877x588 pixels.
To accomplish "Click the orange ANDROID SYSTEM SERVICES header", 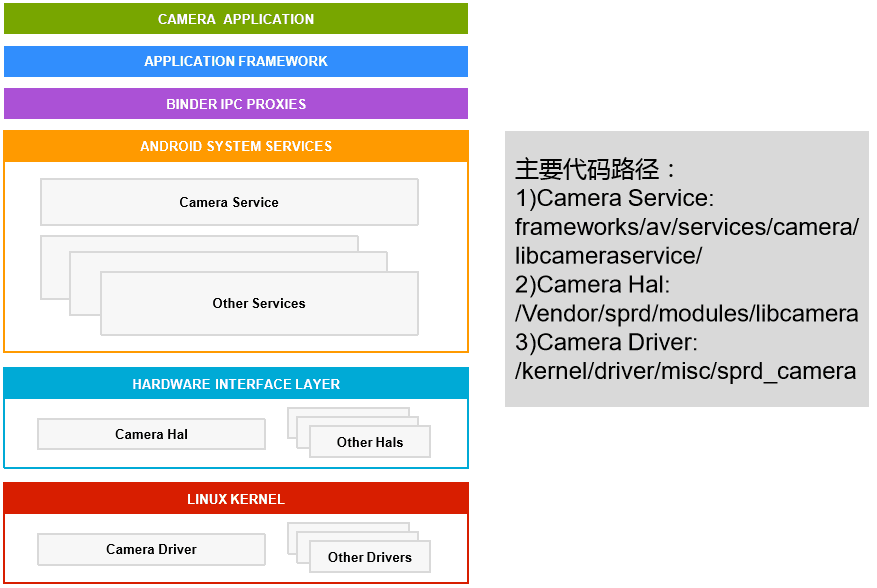I will 236,146.
